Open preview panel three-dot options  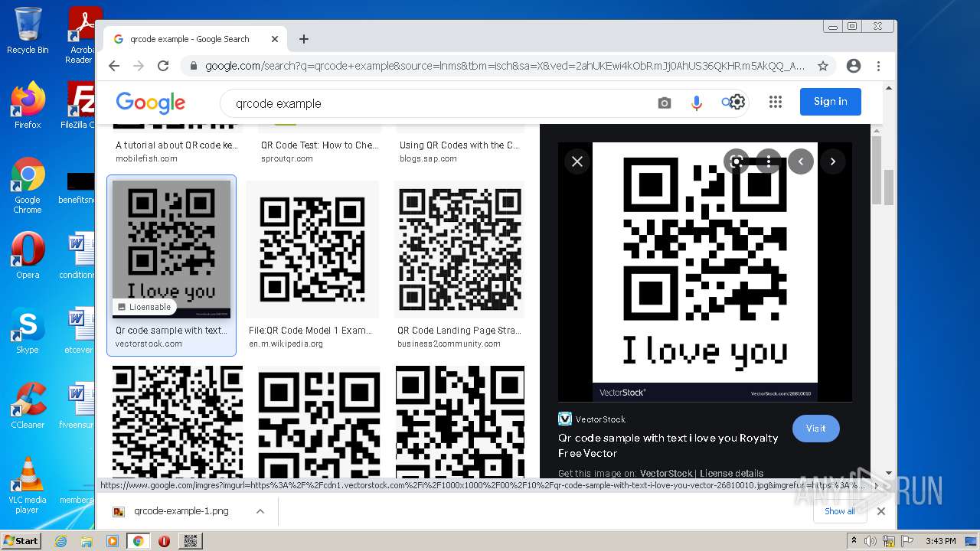click(x=768, y=161)
